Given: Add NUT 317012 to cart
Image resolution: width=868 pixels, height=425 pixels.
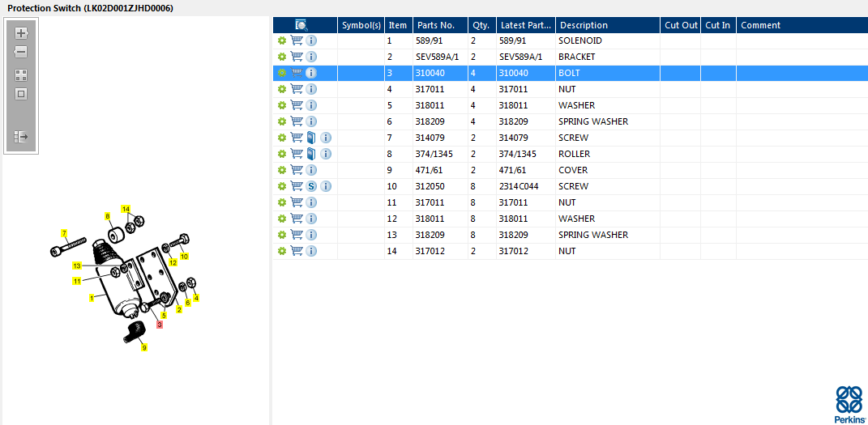Looking at the screenshot, I should 297,251.
